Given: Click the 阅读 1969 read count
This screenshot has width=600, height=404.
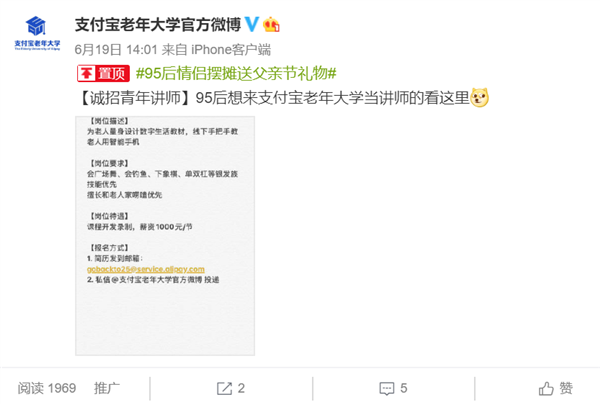Looking at the screenshot, I should click(47, 388).
